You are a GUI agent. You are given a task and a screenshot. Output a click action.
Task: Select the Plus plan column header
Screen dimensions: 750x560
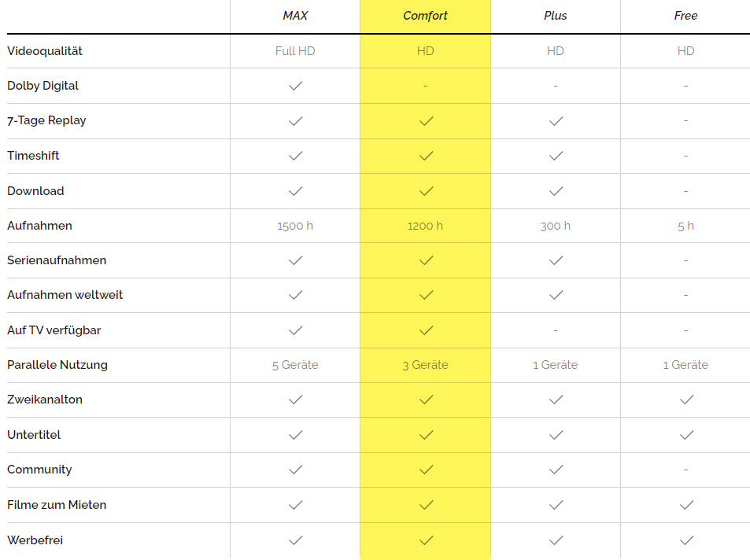556,16
